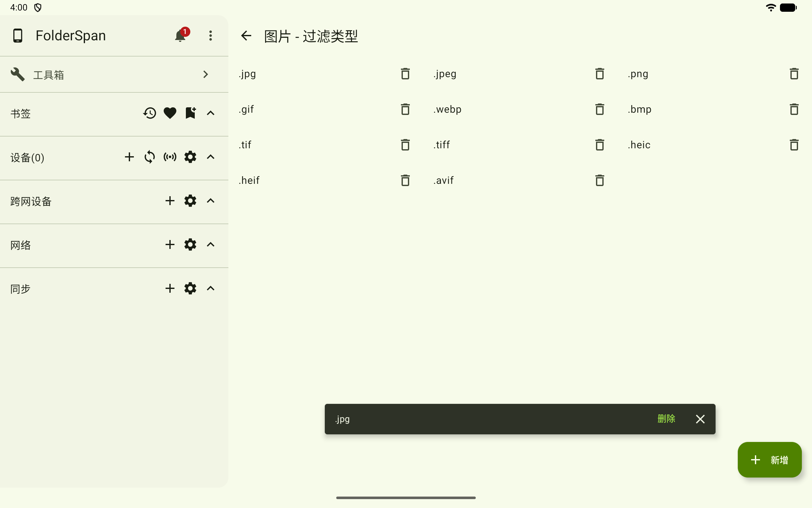
Task: Collapse the 网络 section
Action: pyautogui.click(x=210, y=244)
